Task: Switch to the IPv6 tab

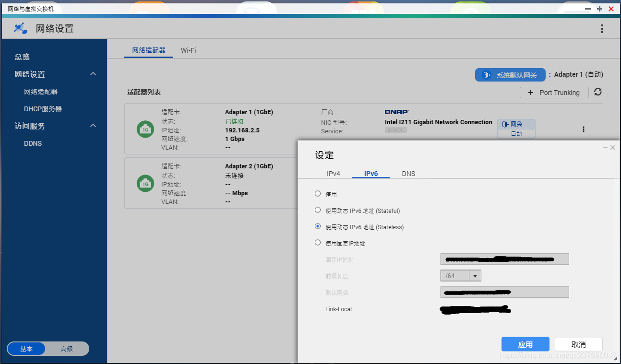Action: pyautogui.click(x=371, y=174)
